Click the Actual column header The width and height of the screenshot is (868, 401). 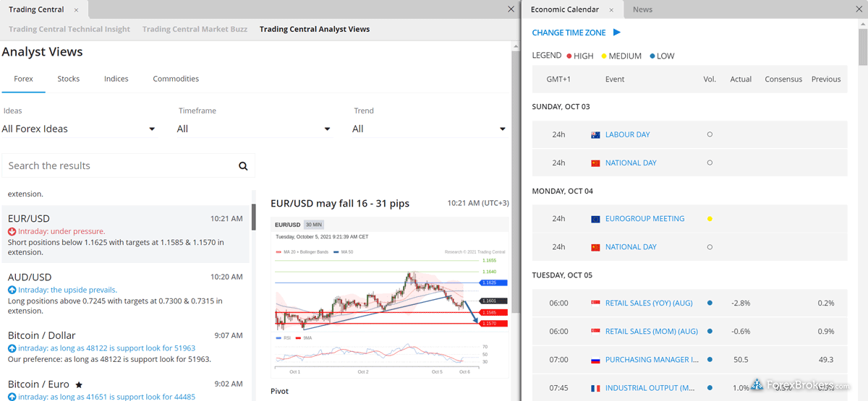click(x=741, y=79)
